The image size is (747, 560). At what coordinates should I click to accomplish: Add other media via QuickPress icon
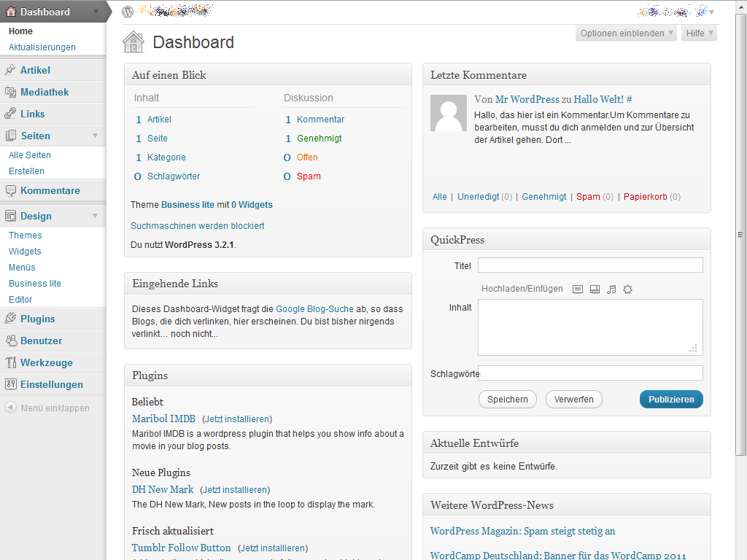[628, 289]
